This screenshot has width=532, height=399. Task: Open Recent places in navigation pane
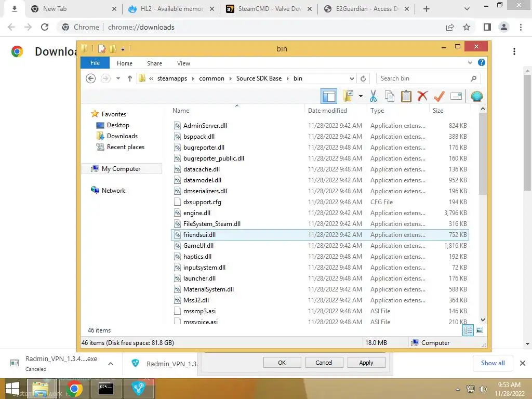pos(126,147)
